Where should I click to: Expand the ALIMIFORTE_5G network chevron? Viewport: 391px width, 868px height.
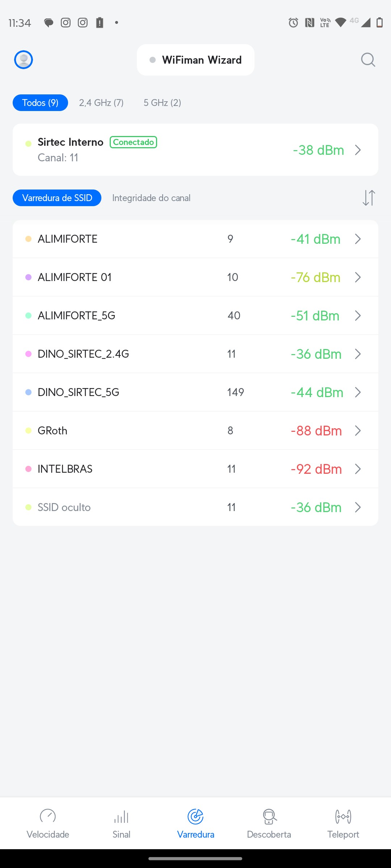(358, 316)
